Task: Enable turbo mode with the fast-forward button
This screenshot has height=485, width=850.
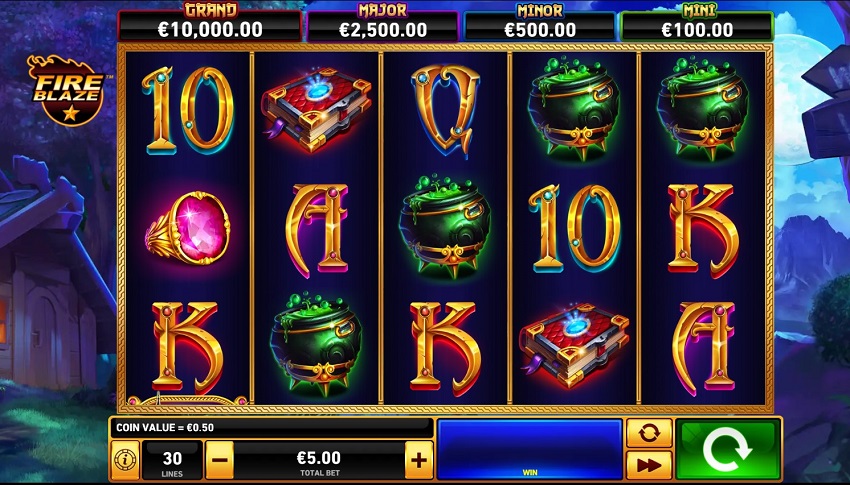Action: coord(649,465)
